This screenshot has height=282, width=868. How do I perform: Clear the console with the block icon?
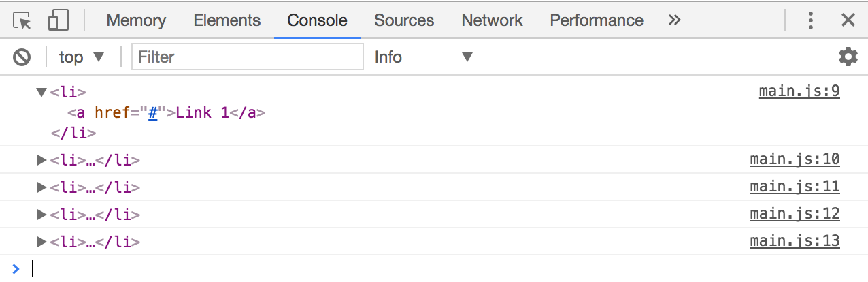click(22, 57)
